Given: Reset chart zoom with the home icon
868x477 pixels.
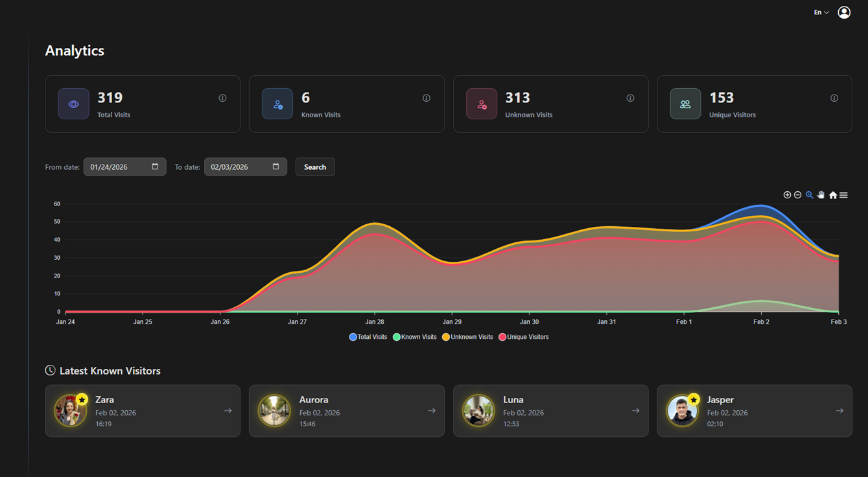Looking at the screenshot, I should point(832,194).
